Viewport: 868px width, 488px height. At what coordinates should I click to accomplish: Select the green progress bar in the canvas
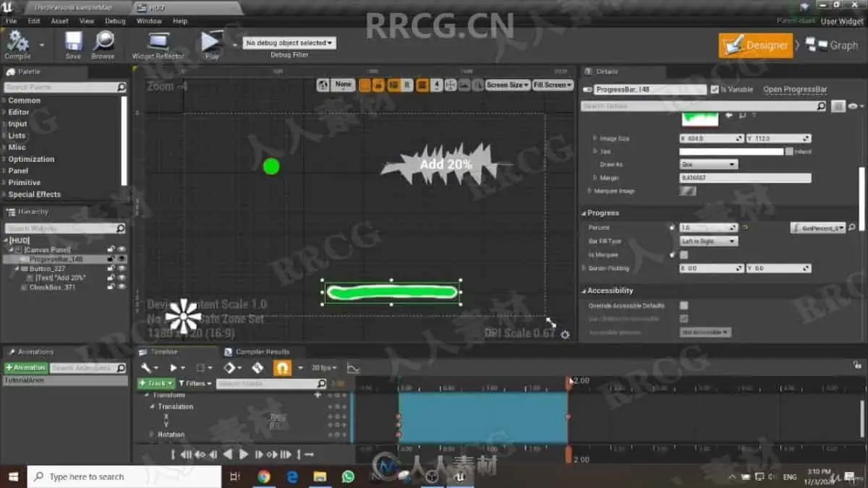pos(392,292)
